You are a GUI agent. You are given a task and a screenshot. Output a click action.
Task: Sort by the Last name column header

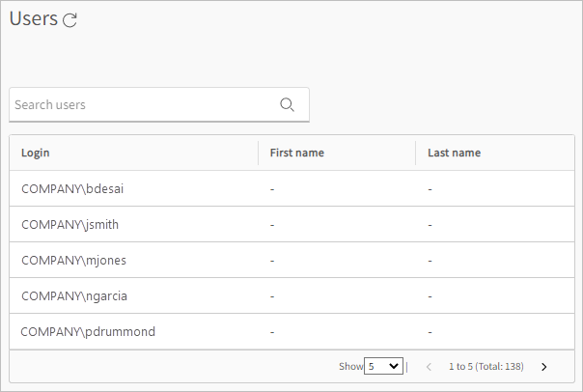(454, 153)
